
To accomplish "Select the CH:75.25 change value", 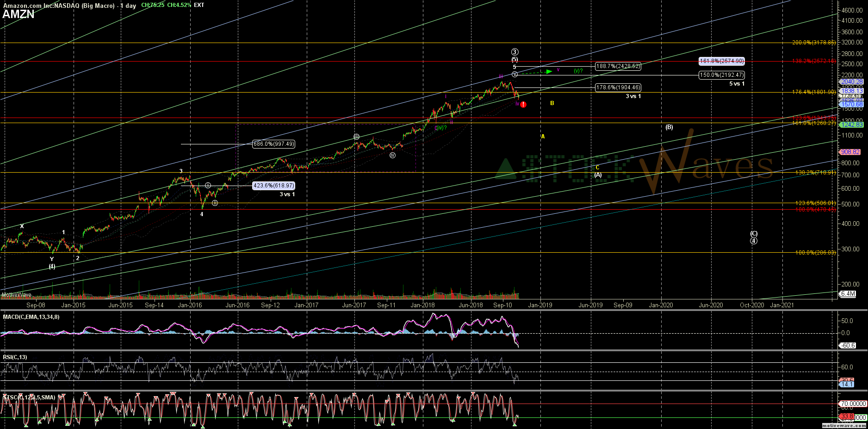I will tap(153, 5).
